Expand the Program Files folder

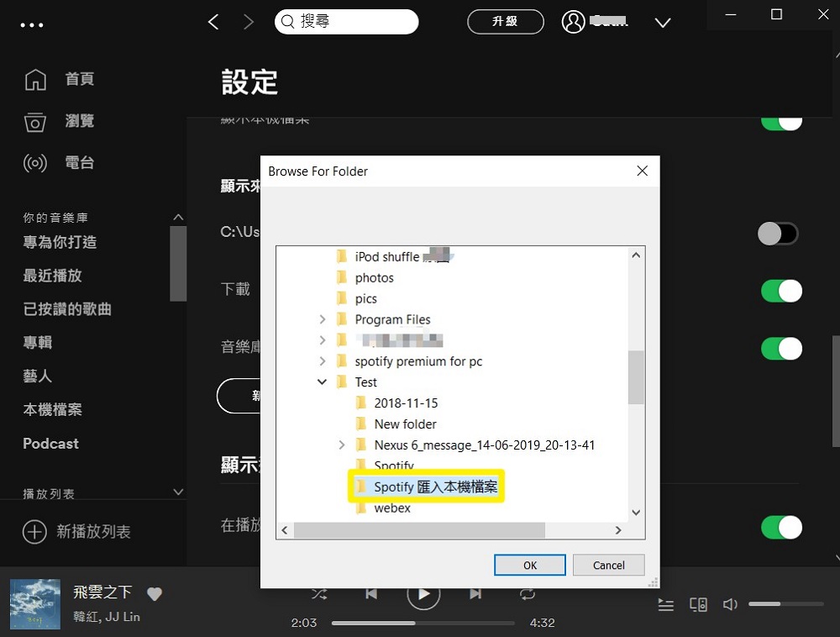[322, 319]
